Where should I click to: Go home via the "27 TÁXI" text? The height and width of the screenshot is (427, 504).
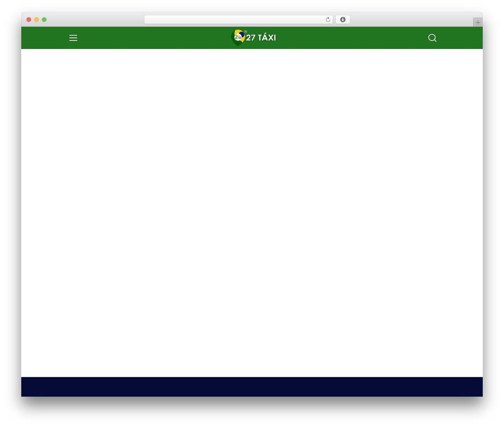click(261, 38)
